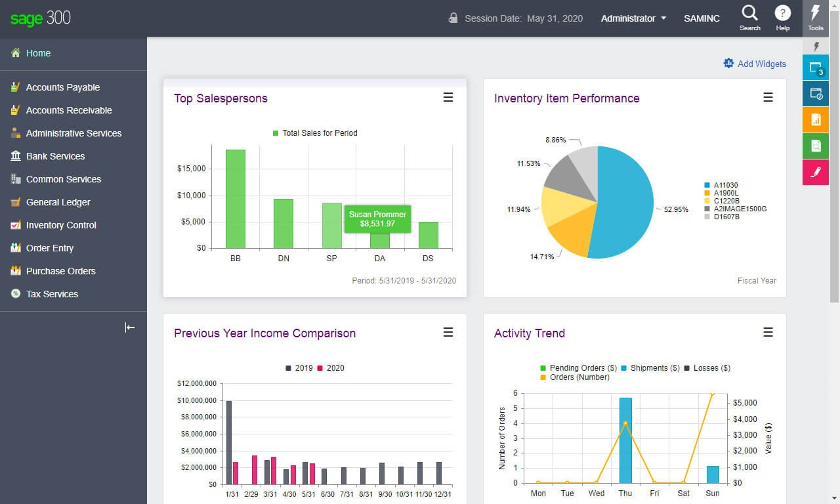Open the blue open-windows tool showing badge 3
The height and width of the screenshot is (504, 840).
click(815, 67)
